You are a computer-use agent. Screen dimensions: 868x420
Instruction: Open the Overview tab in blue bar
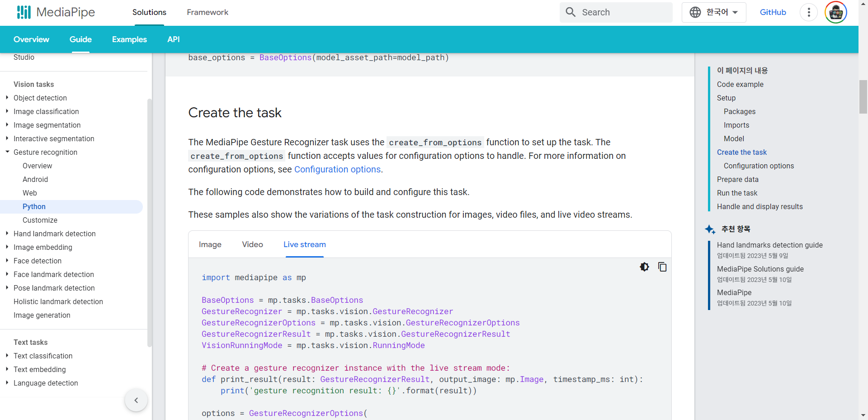(x=31, y=39)
